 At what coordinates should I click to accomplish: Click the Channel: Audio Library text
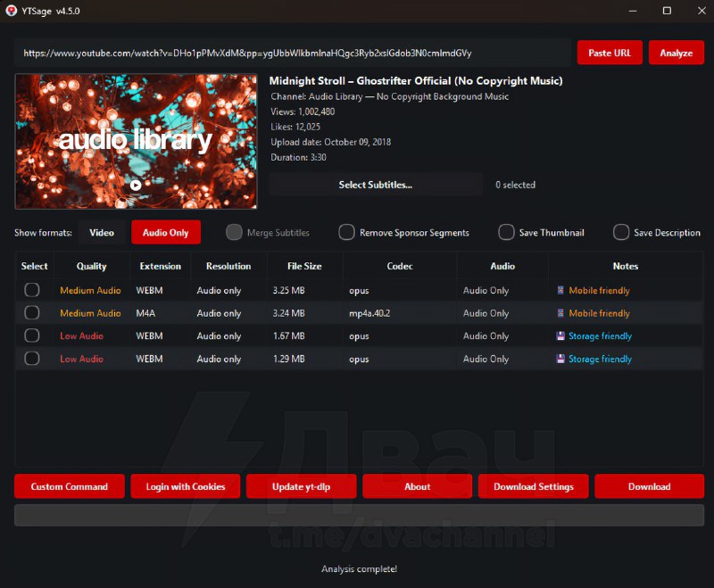(389, 96)
